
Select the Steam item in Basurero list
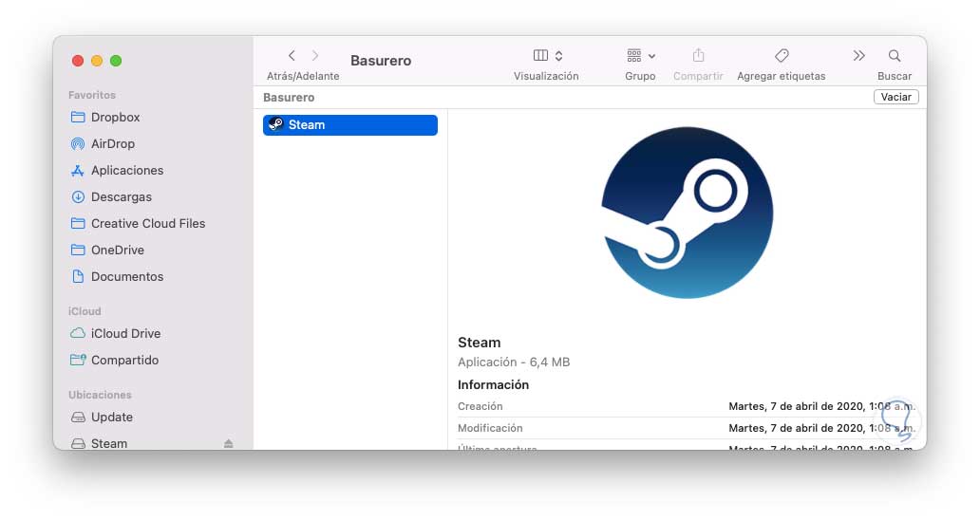[x=350, y=125]
